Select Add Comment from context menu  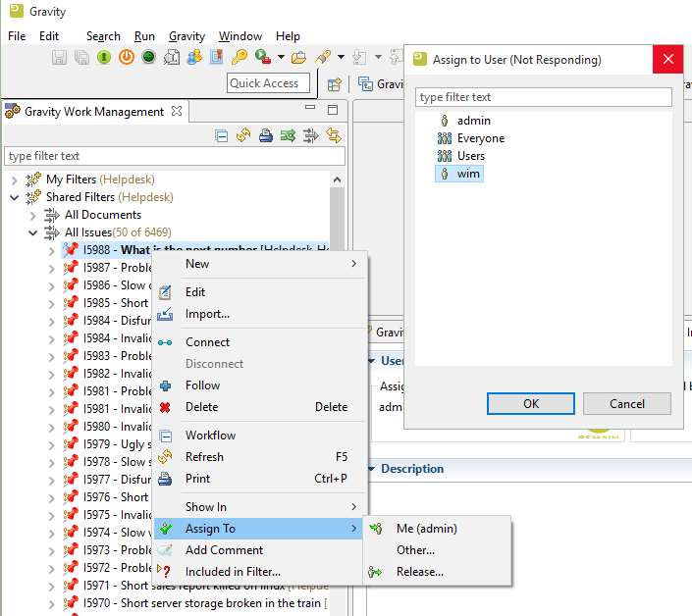click(x=224, y=550)
